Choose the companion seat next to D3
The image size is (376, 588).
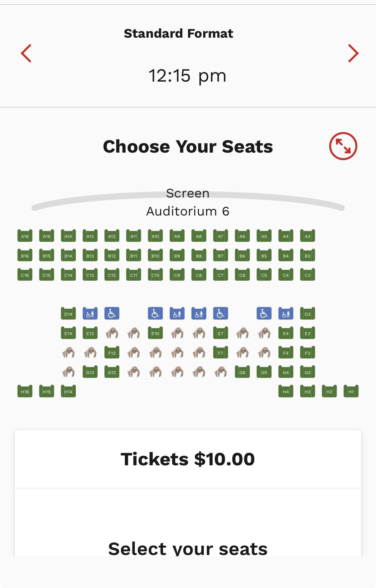pyautogui.click(x=286, y=314)
